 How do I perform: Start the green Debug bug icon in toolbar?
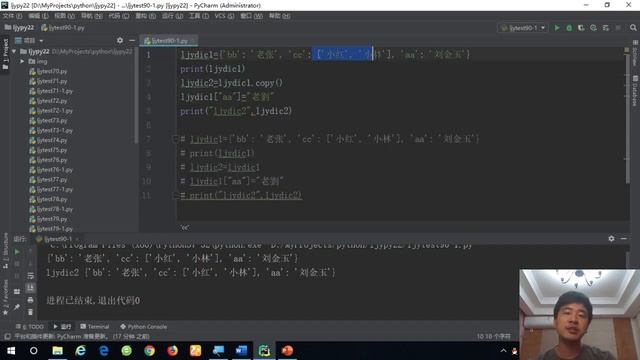coord(569,28)
